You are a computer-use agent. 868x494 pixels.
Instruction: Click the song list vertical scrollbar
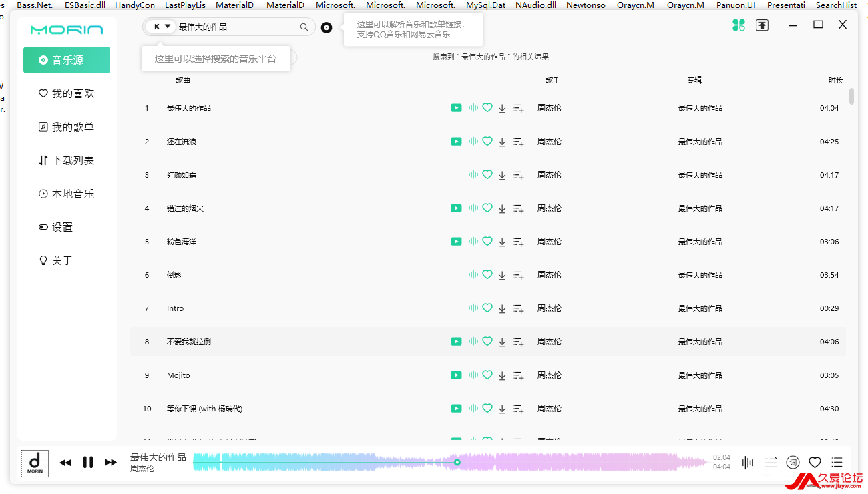(x=851, y=97)
